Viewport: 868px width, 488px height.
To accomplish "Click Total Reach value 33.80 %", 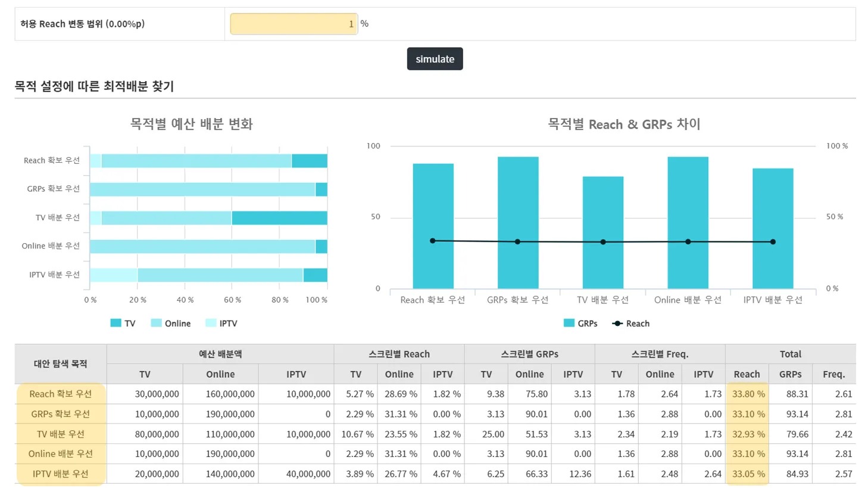I will pyautogui.click(x=747, y=394).
